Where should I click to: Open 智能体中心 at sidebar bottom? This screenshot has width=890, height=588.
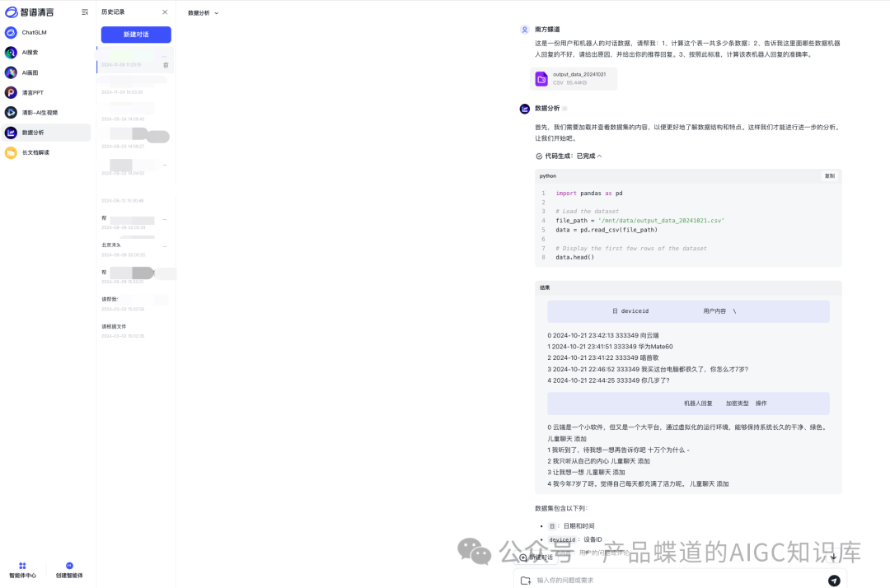click(23, 570)
